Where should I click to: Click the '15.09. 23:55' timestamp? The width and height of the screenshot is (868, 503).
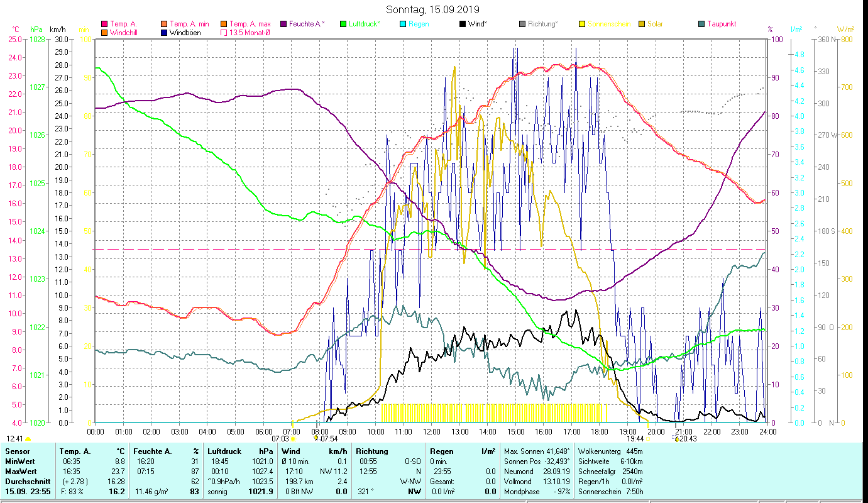pos(26,491)
